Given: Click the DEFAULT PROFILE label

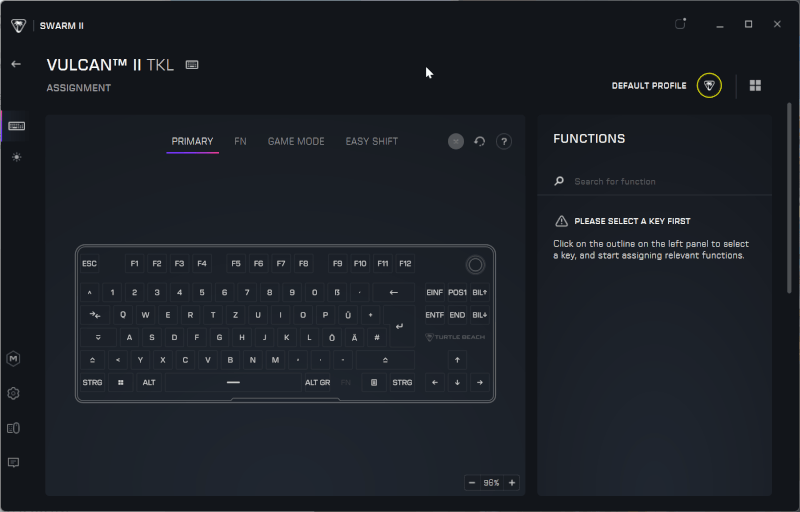Looking at the screenshot, I should click(x=649, y=85).
